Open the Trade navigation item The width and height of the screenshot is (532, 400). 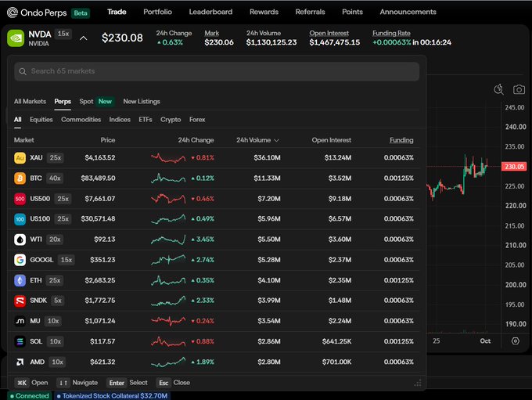click(117, 12)
